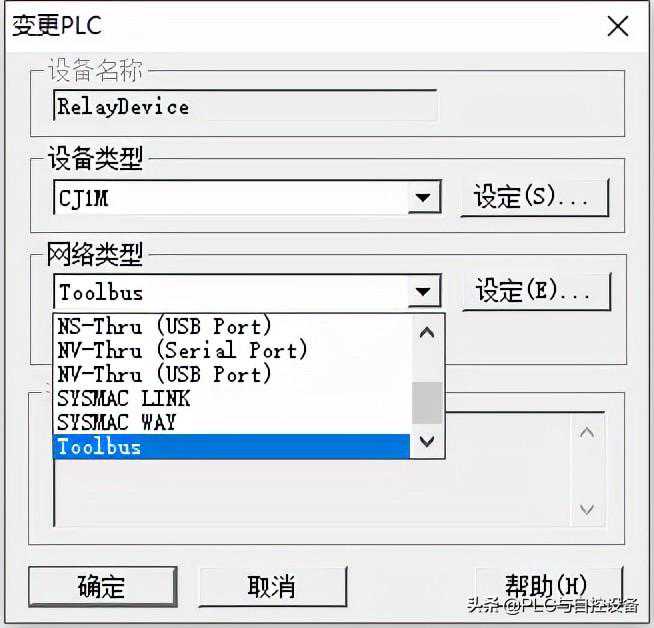Image resolution: width=654 pixels, height=628 pixels.
Task: Click the 设定(S)... device settings button
Action: [x=534, y=197]
